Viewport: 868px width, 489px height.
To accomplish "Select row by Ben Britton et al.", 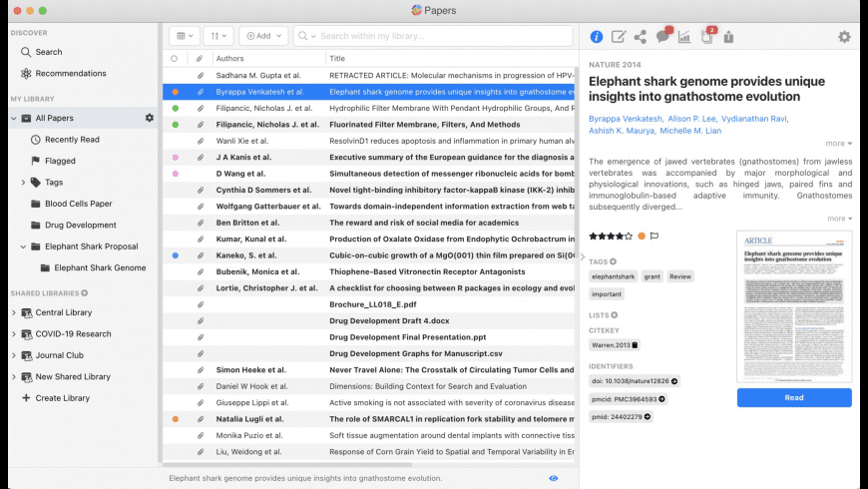I will [x=369, y=223].
